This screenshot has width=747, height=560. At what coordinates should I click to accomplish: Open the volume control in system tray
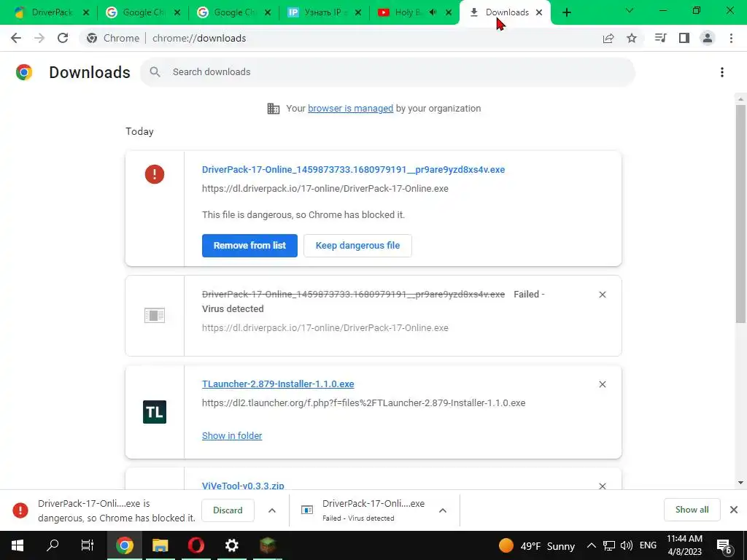[x=627, y=545]
